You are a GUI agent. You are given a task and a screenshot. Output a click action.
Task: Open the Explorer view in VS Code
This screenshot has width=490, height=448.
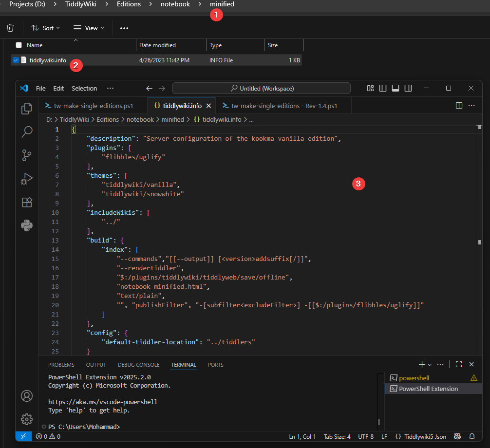pos(27,109)
